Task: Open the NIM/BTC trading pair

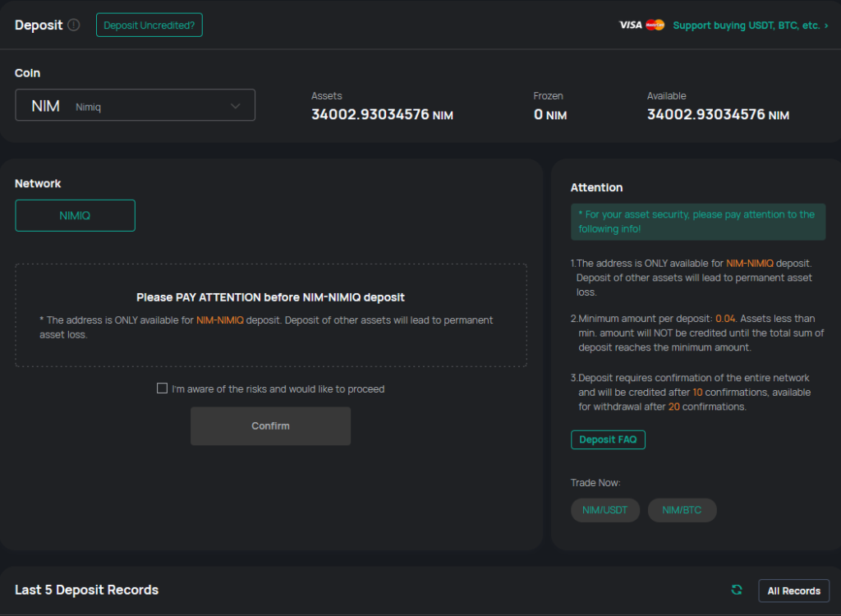Action: [682, 510]
